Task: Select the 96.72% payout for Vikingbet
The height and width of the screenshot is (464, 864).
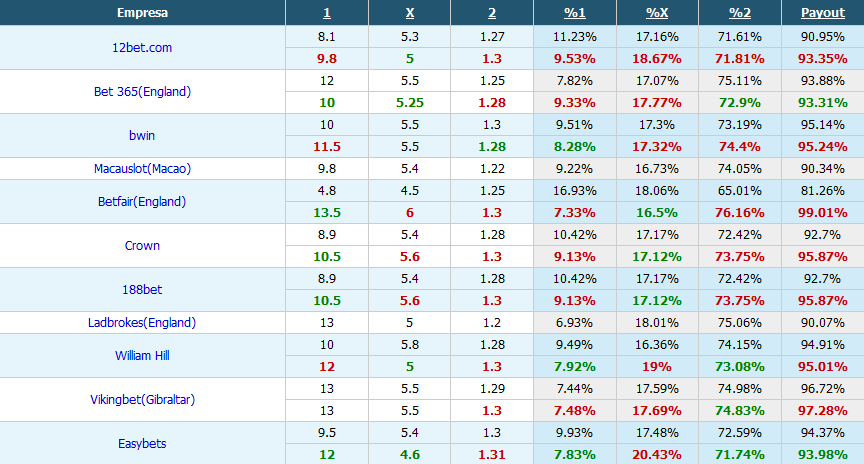Action: tap(823, 389)
